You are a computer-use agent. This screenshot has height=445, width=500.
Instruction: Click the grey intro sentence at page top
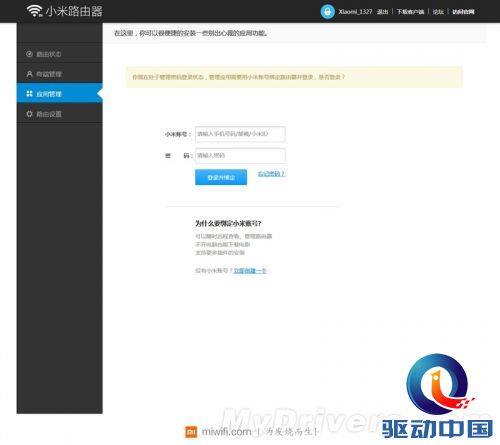tap(191, 33)
